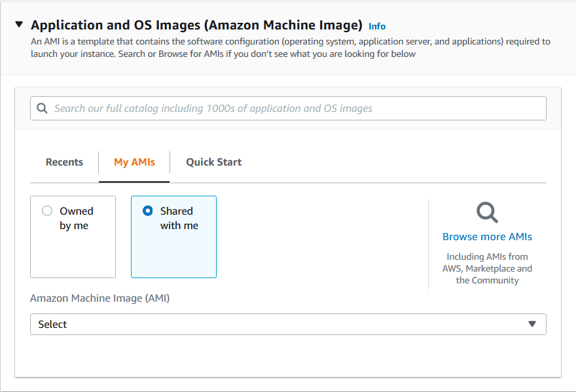This screenshot has width=576, height=392.
Task: Click the AMI dropdown arrow
Action: tap(532, 324)
